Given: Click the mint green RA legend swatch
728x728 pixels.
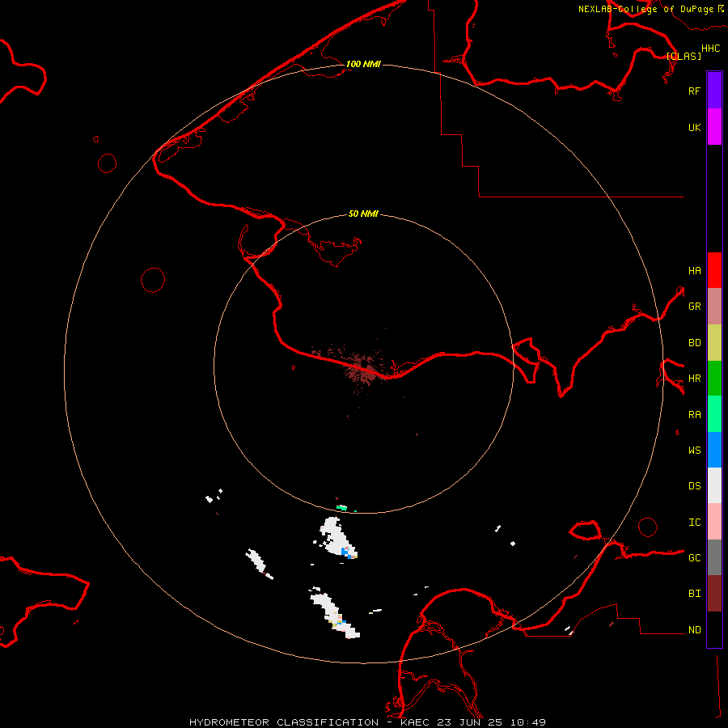Looking at the screenshot, I should [x=714, y=414].
